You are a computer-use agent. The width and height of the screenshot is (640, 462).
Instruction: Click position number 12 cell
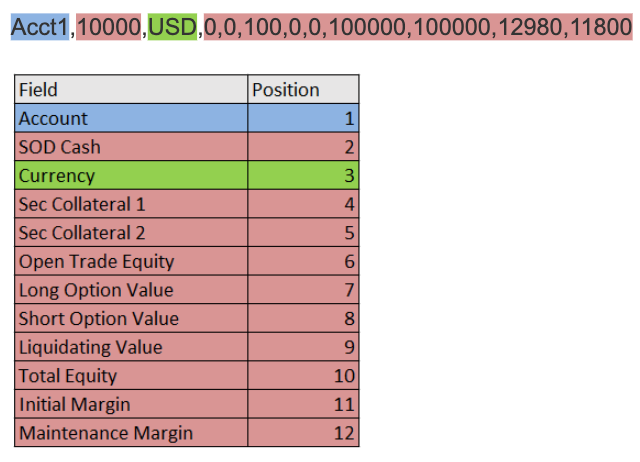coord(303,432)
